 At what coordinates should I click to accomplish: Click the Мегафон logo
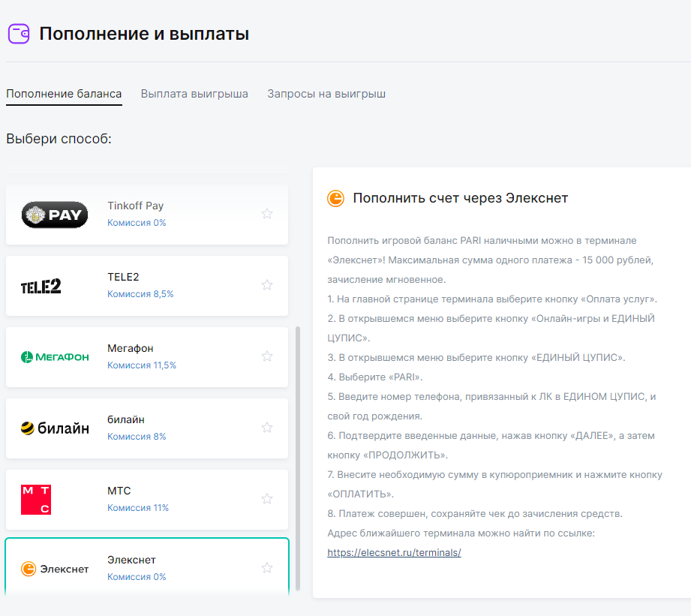click(55, 357)
